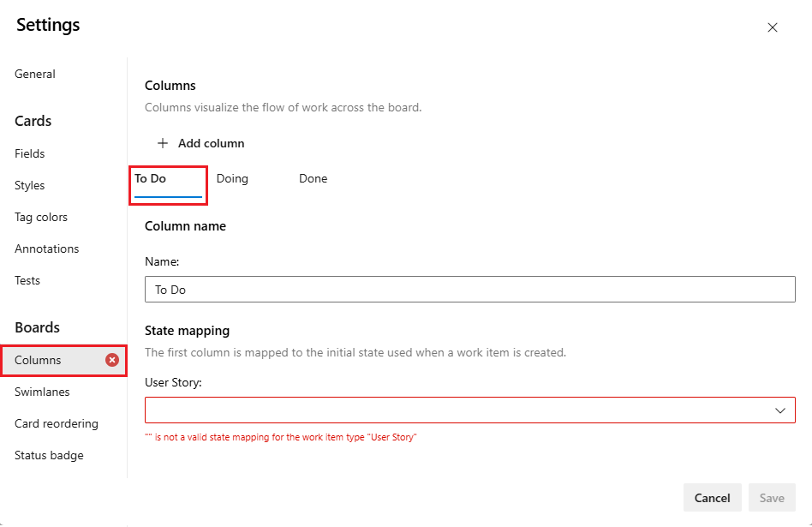Open the Status badge settings
Viewport: 812px width, 527px height.
[x=48, y=455]
